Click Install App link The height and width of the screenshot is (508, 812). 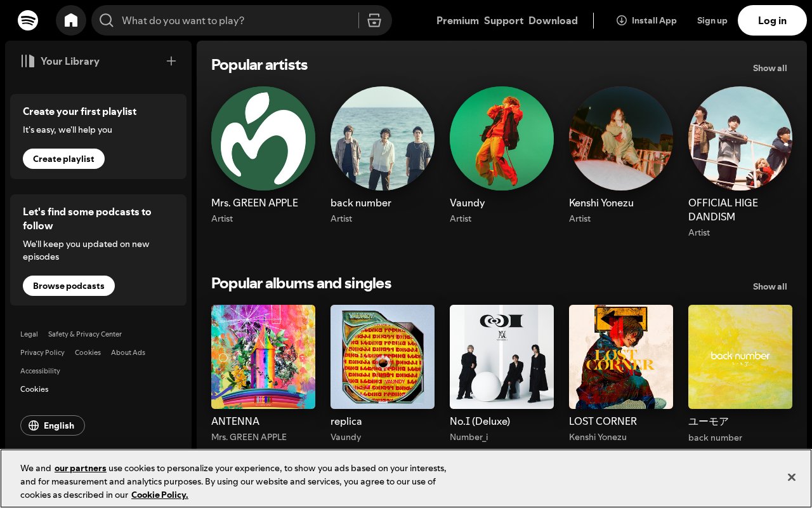pos(646,20)
